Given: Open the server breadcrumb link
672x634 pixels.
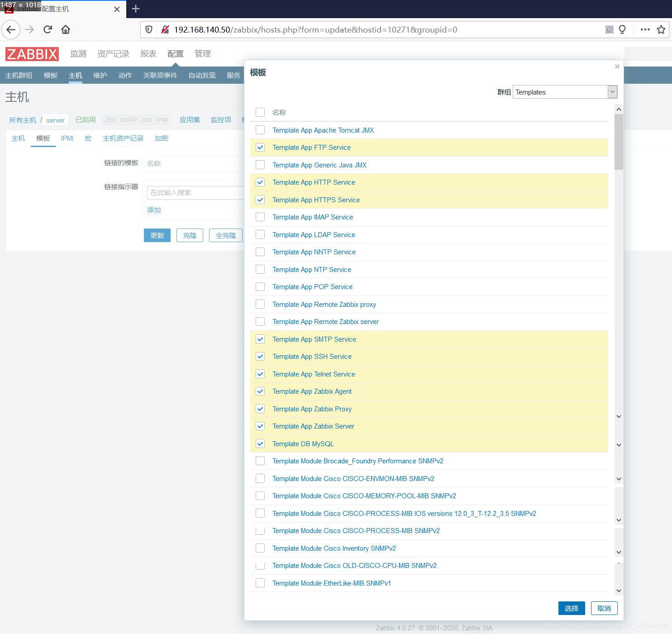Looking at the screenshot, I should click(55, 120).
